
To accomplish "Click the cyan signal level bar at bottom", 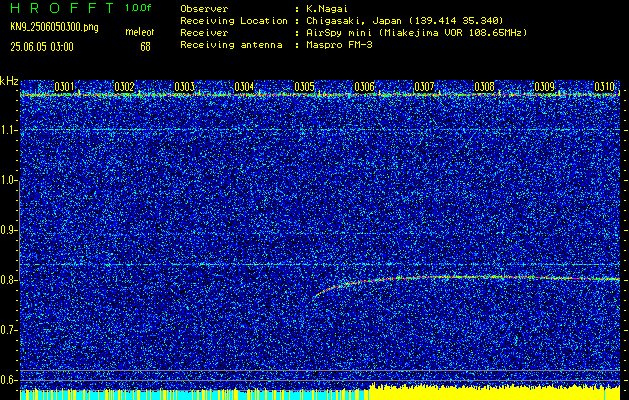I will [x=194, y=395].
